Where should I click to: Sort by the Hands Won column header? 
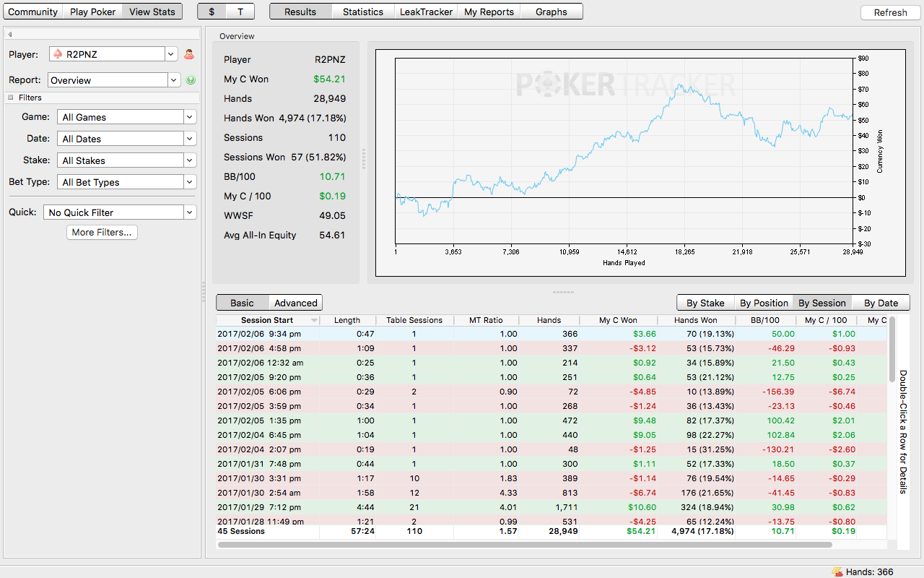(x=696, y=320)
